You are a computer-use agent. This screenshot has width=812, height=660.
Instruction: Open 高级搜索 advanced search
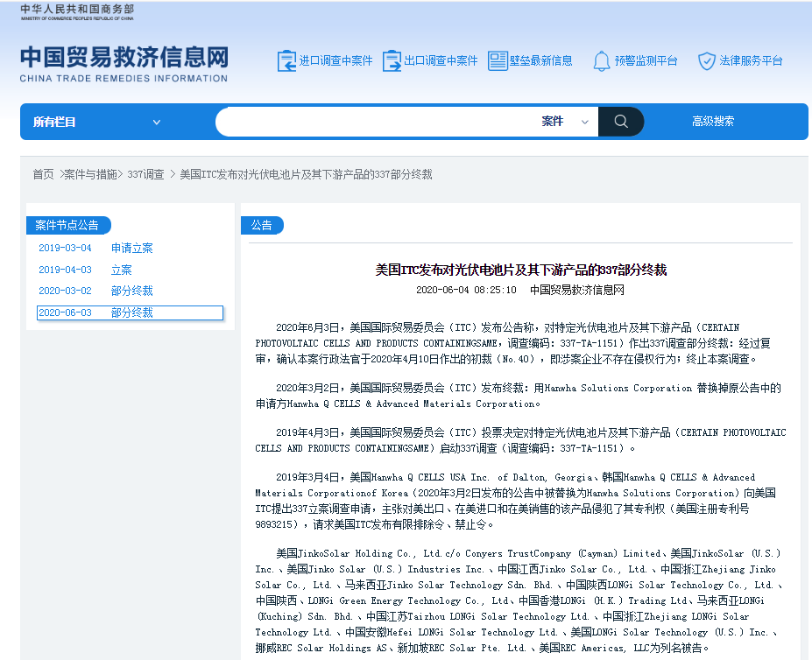tap(713, 122)
